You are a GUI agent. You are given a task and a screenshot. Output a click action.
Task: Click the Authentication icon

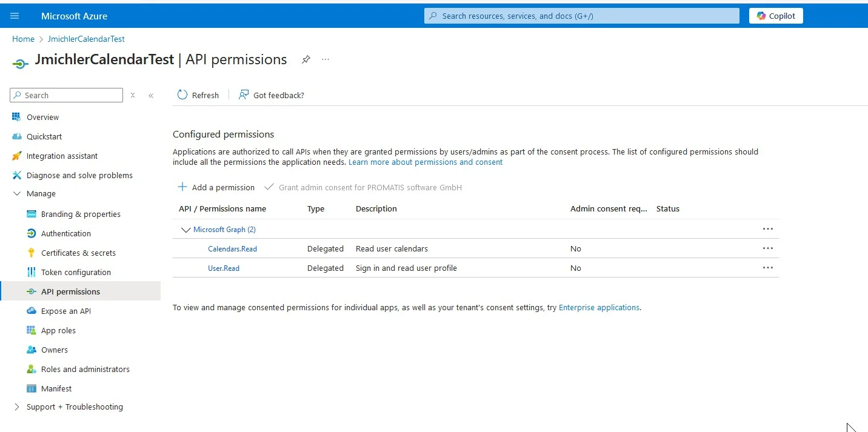32,233
